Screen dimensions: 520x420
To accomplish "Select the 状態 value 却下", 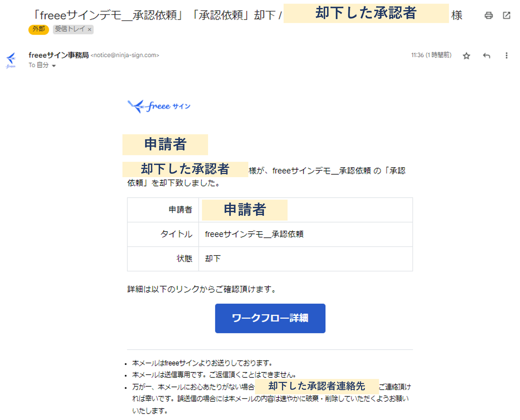I will [x=213, y=258].
